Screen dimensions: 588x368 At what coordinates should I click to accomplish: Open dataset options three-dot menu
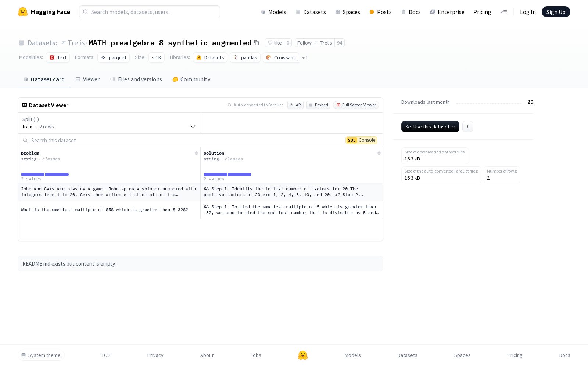[x=467, y=127]
